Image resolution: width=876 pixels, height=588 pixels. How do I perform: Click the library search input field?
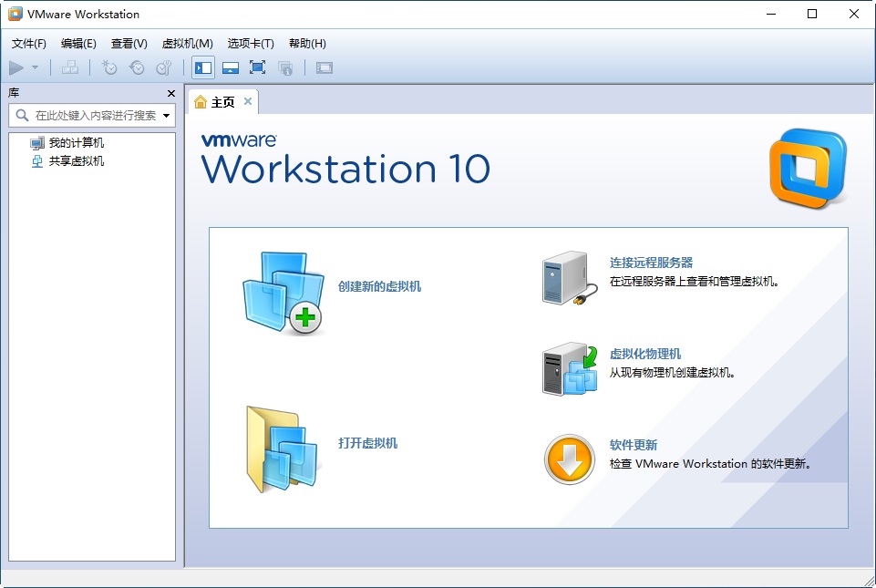[x=91, y=115]
